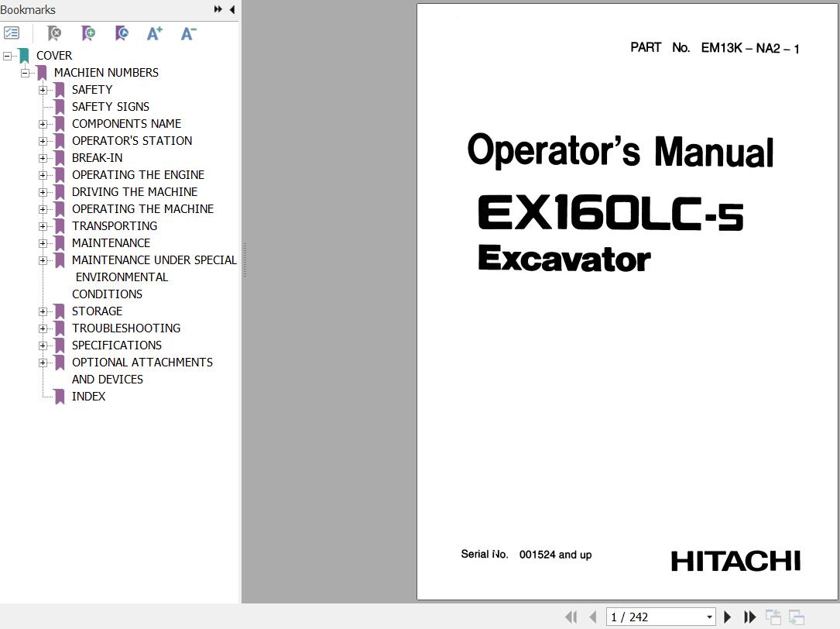Expand the SPECIFICATIONS bookmark
840x629 pixels.
coord(43,345)
